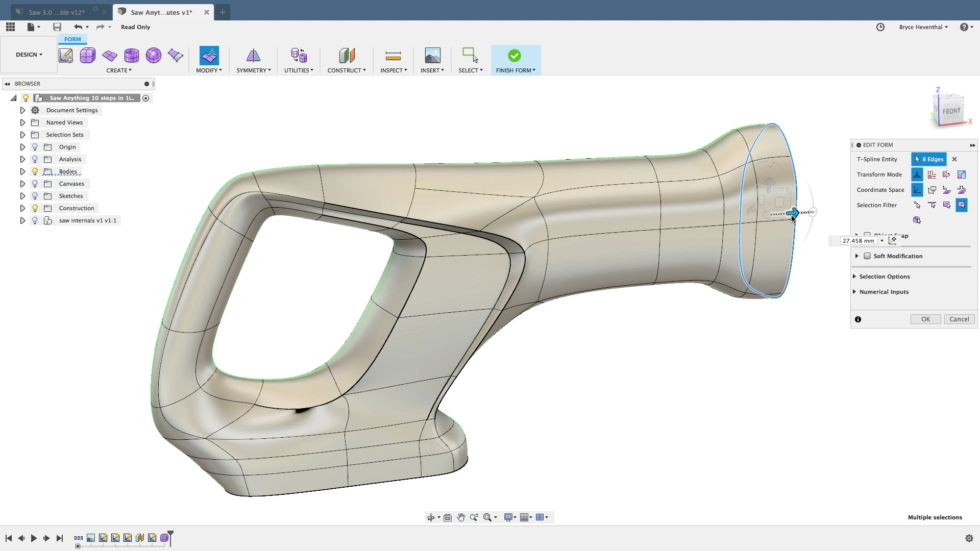Click the Insert canvas image icon
980x551 pixels.
pos(432,55)
